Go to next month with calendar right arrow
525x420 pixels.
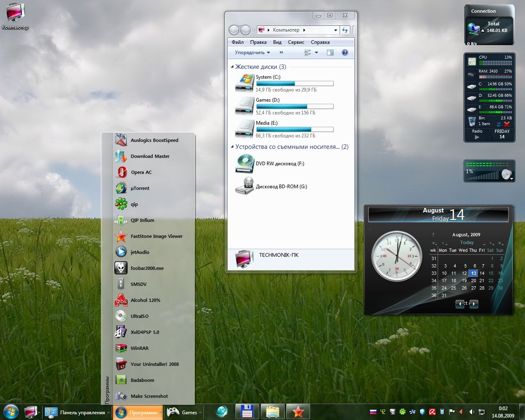[474, 304]
